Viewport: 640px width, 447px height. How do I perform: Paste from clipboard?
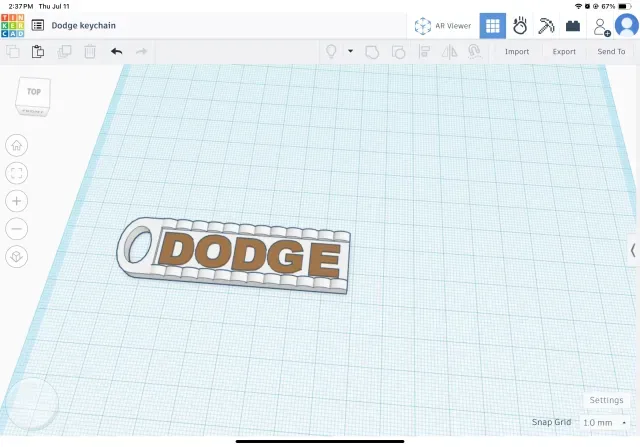(38, 51)
